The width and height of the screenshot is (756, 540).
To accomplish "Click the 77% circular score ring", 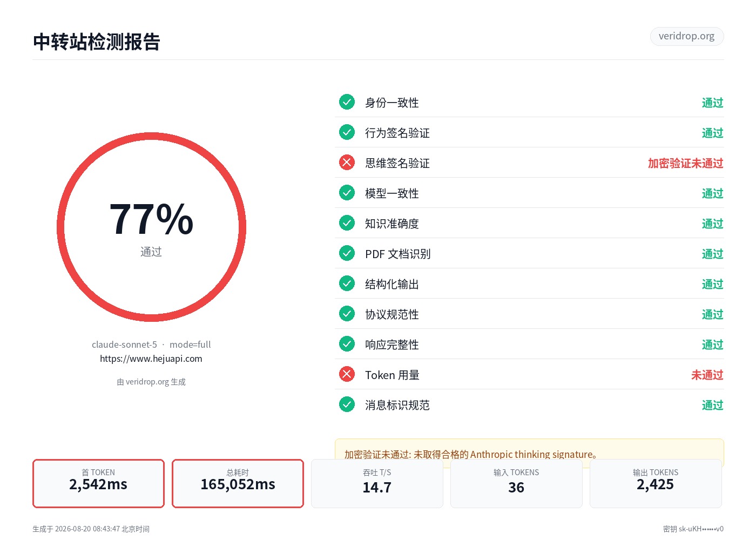I will 151,227.
